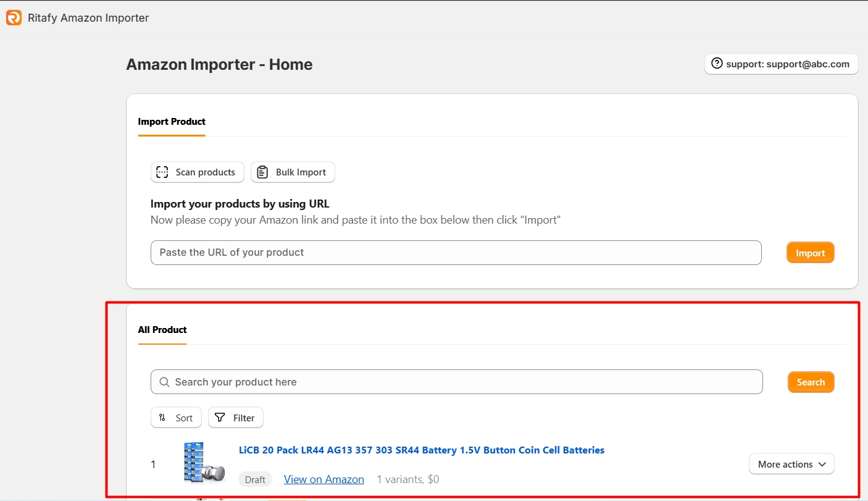Open the Scan products tool
868x501 pixels.
[x=197, y=172]
